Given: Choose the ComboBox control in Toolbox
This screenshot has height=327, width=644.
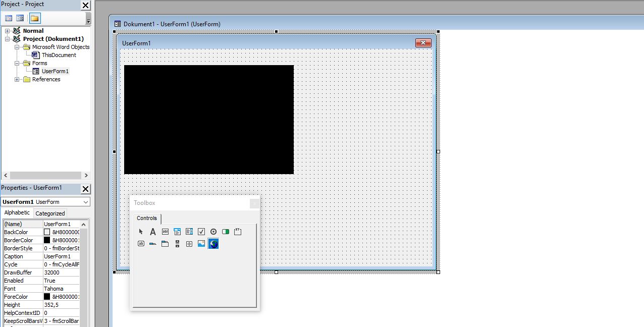Looking at the screenshot, I should [x=177, y=232].
